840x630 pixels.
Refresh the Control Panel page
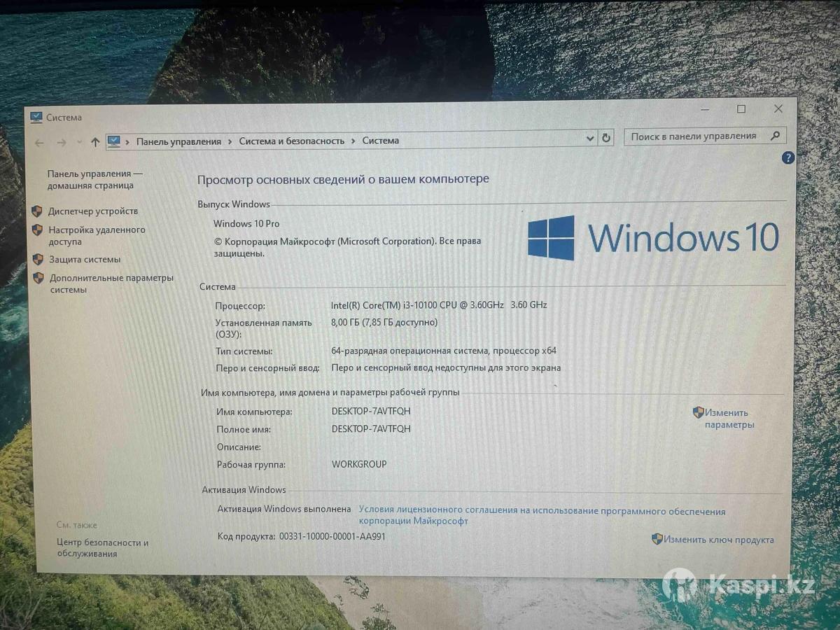[606, 139]
